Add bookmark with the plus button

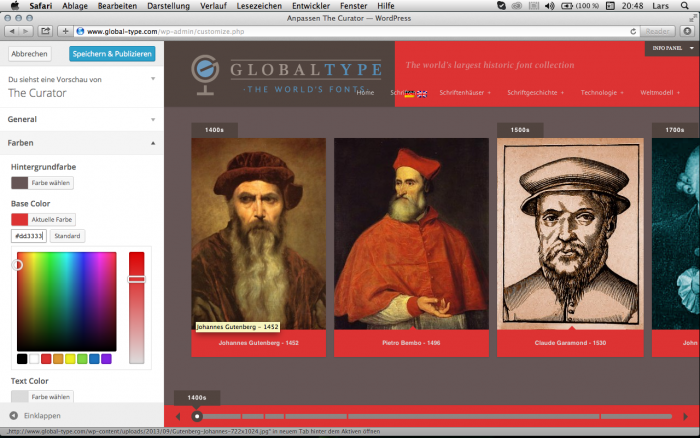pyautogui.click(x=65, y=31)
